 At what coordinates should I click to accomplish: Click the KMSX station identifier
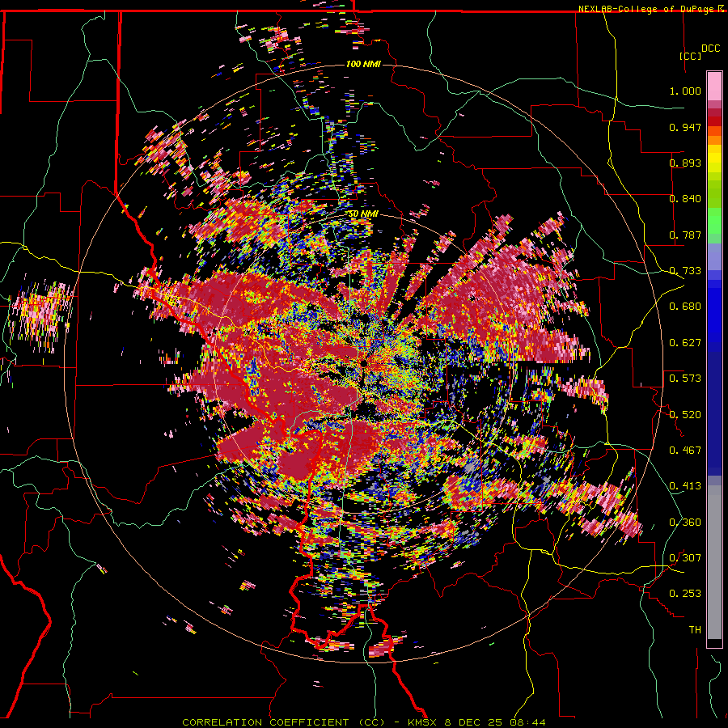[424, 722]
